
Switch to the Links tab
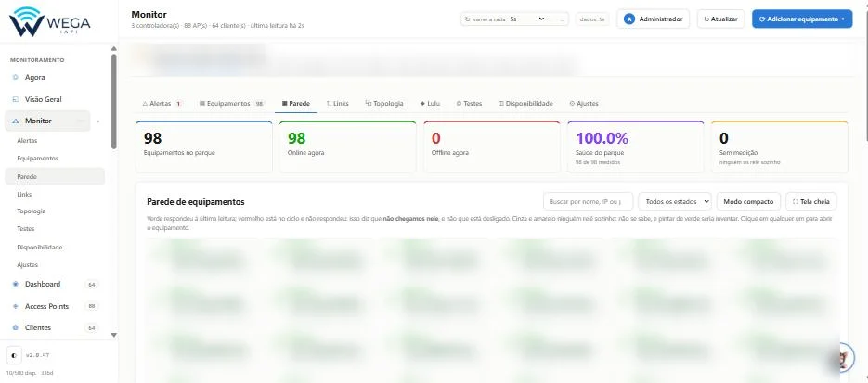click(x=338, y=103)
